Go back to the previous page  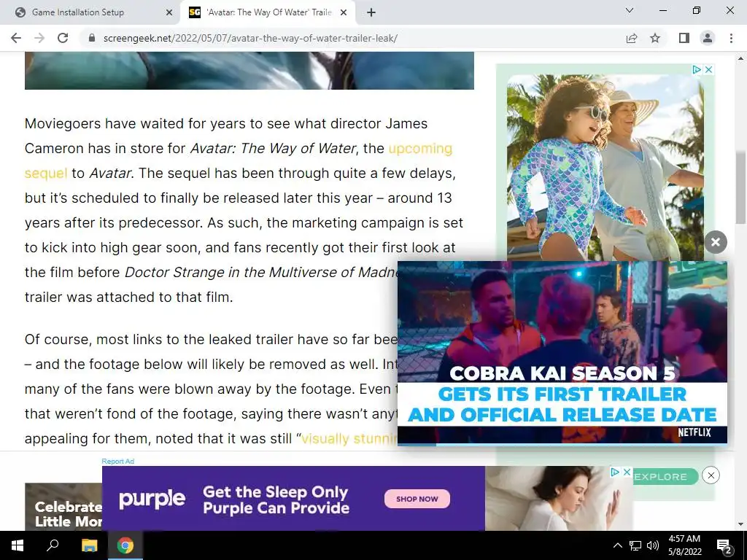pyautogui.click(x=16, y=38)
